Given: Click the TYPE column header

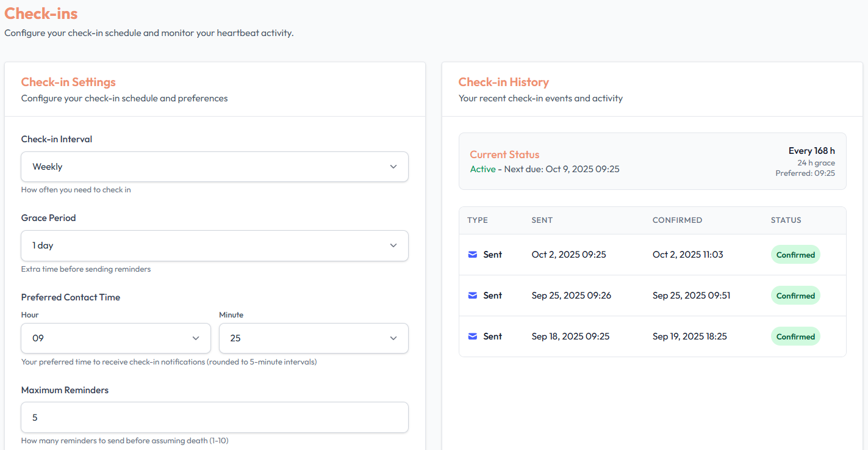Looking at the screenshot, I should click(x=478, y=220).
